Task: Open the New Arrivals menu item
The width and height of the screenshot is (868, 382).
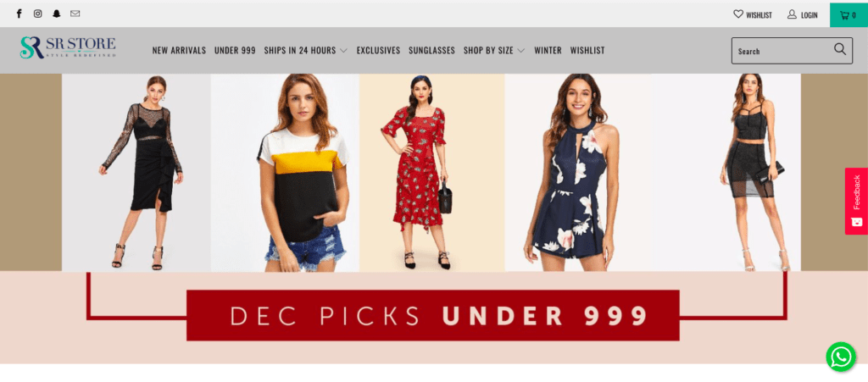Action: point(179,50)
